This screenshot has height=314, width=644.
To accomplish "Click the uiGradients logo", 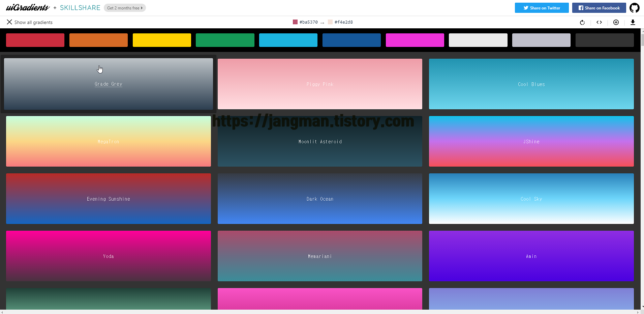I will 28,7.
